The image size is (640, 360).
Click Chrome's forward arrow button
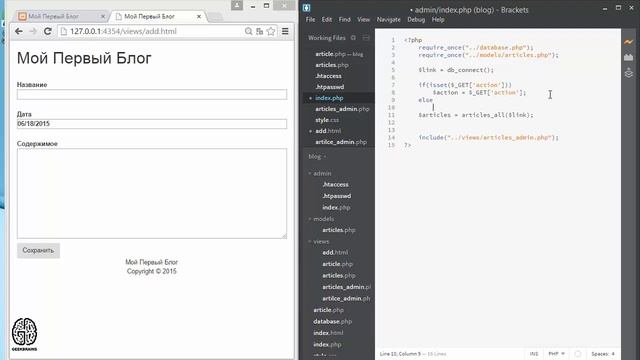click(x=33, y=31)
